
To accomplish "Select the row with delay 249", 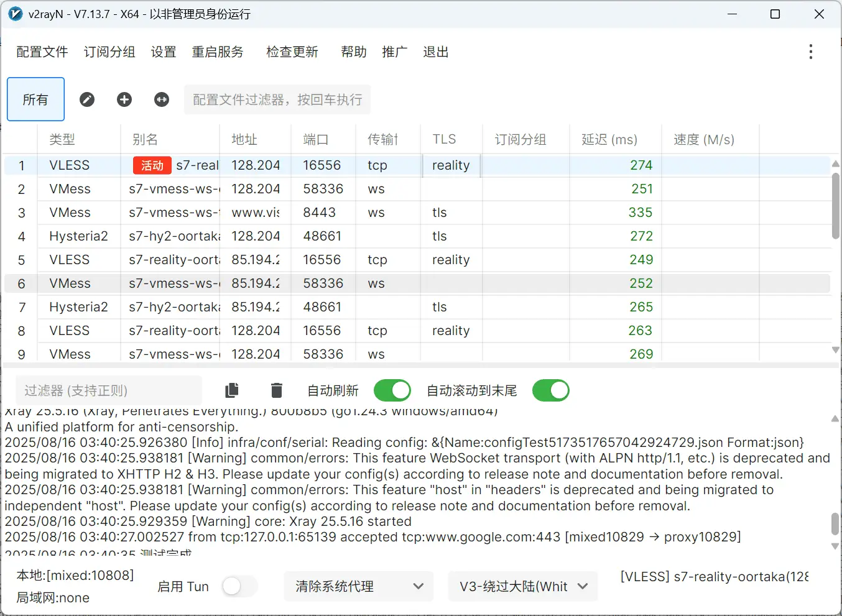I will click(417, 260).
